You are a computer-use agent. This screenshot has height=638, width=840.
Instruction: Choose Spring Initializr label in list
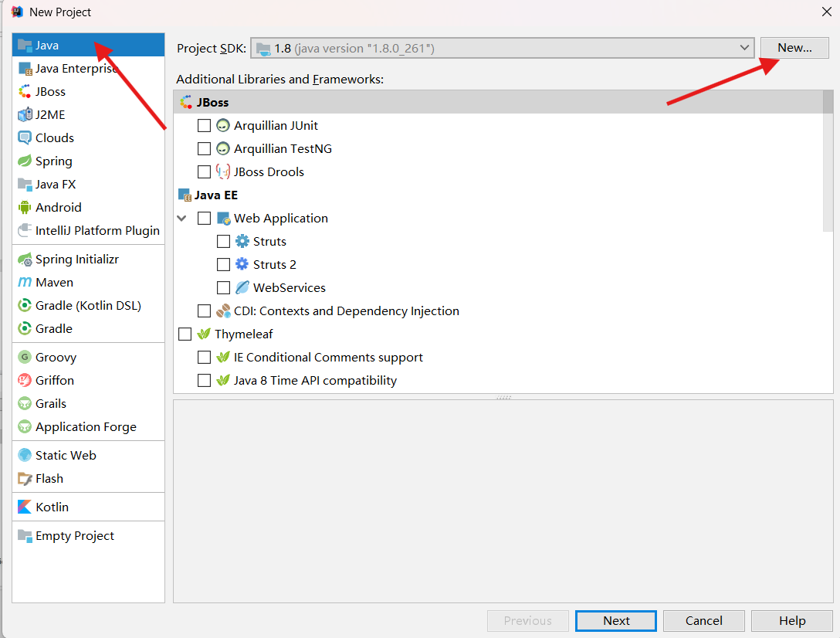click(x=77, y=260)
